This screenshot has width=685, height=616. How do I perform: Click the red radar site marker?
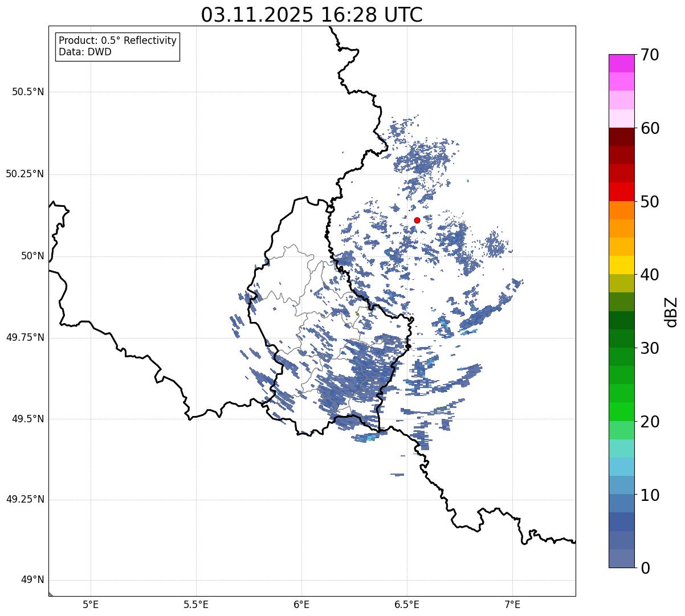tap(417, 220)
